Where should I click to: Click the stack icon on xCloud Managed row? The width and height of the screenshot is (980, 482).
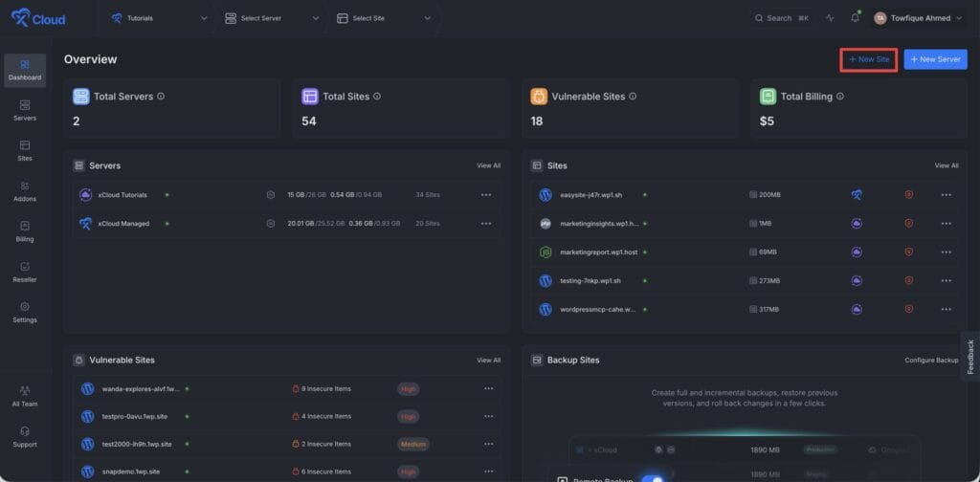271,224
